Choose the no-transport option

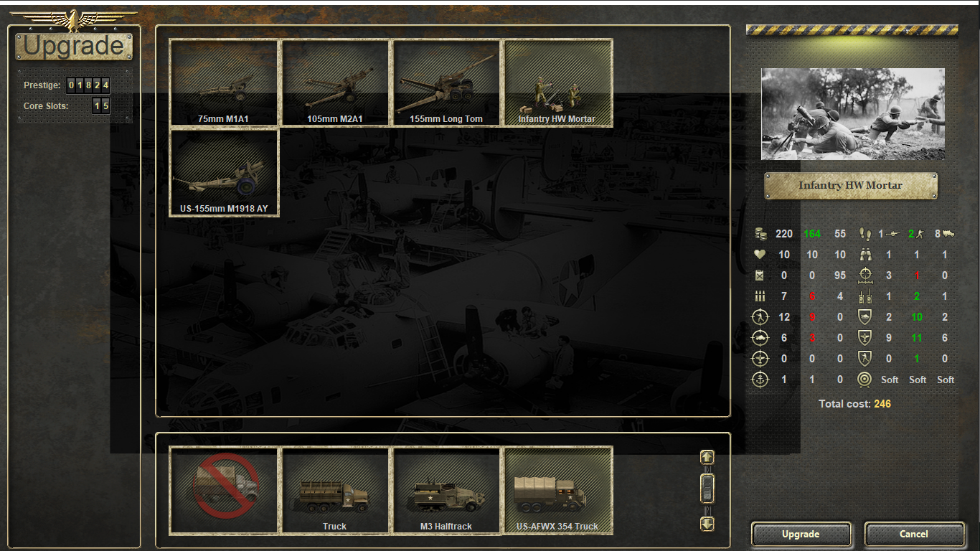225,491
